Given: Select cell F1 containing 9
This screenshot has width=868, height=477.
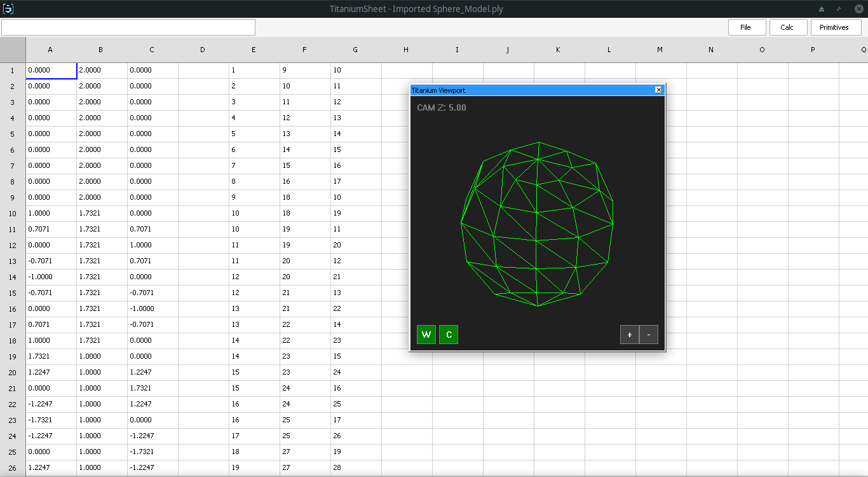Looking at the screenshot, I should point(305,71).
